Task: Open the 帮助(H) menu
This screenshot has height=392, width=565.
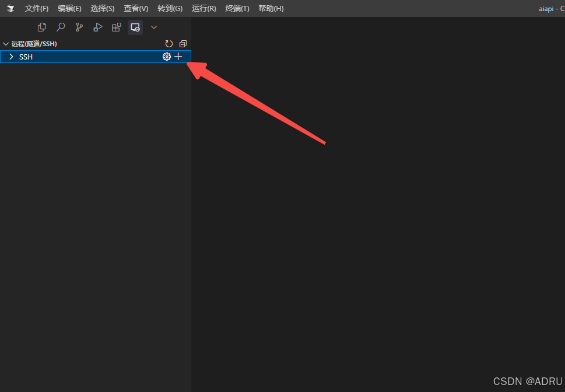Action: click(x=271, y=8)
